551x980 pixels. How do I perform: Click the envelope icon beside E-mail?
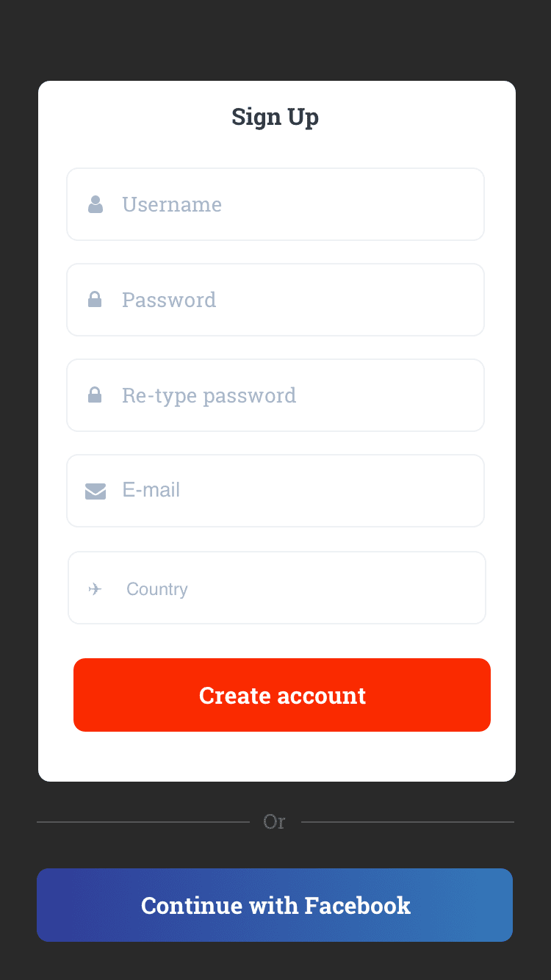(x=96, y=491)
